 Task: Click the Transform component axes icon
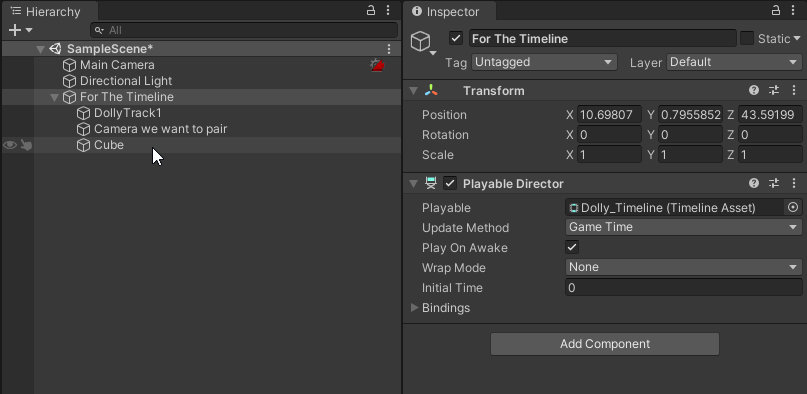(x=431, y=91)
